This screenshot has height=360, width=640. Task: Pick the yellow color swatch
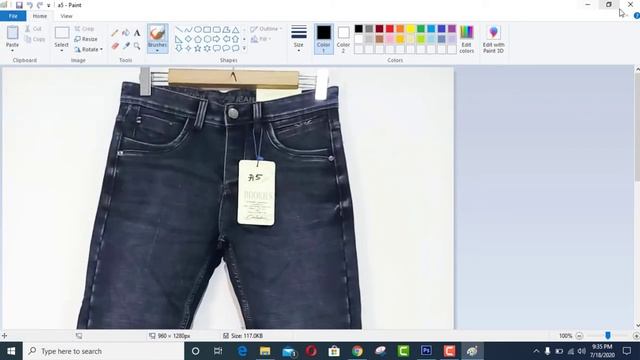[410, 29]
